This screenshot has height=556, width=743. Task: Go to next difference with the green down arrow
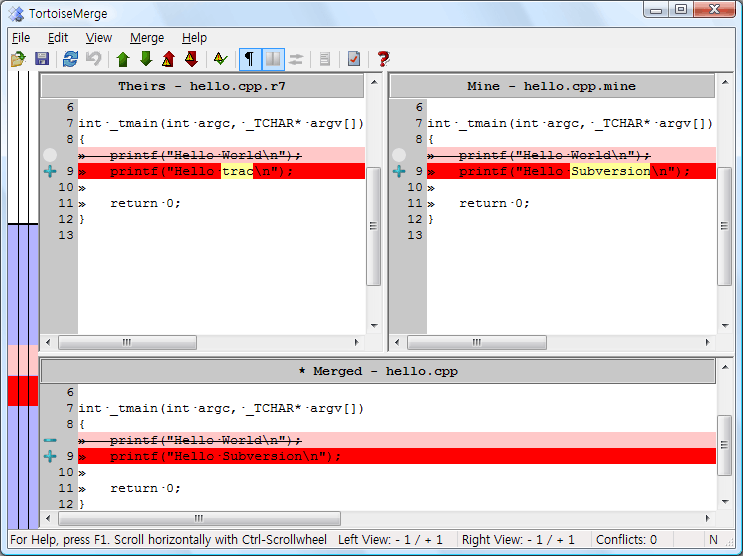coord(146,60)
